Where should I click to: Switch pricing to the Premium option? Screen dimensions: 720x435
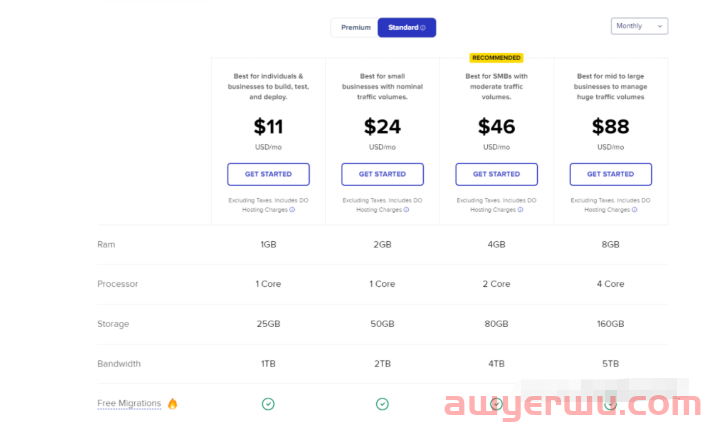click(x=356, y=28)
